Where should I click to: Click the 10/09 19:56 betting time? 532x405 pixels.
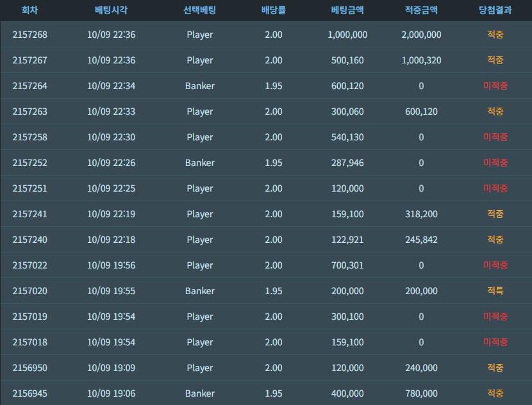coord(111,265)
